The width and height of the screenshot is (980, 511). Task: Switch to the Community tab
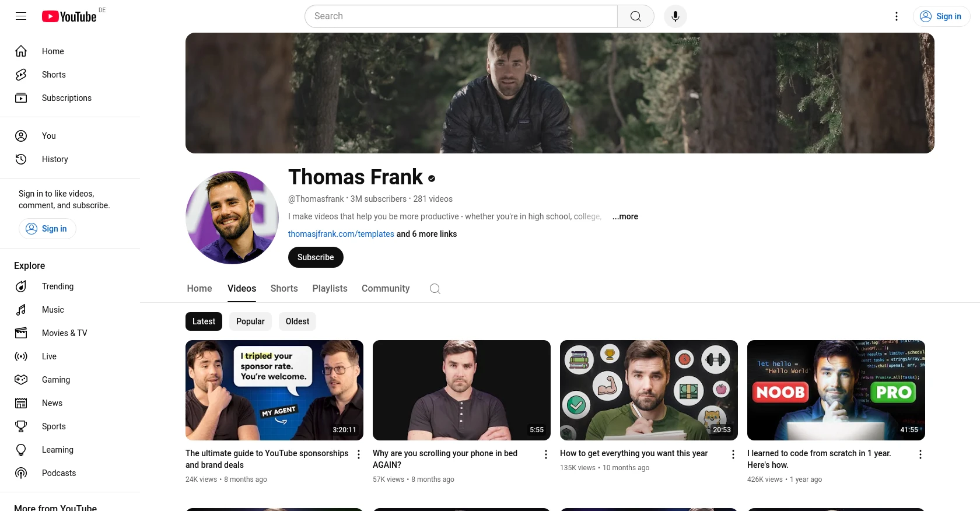click(x=386, y=289)
